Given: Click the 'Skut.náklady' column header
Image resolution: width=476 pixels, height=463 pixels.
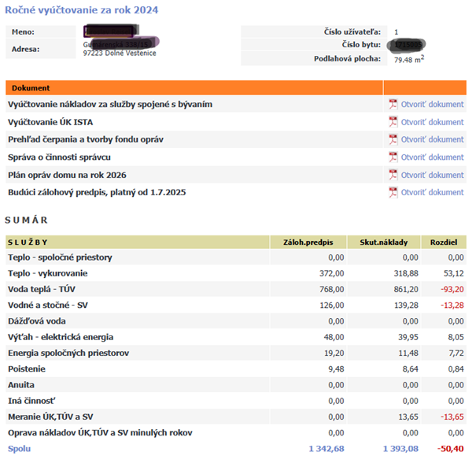Looking at the screenshot, I should pos(383,242).
